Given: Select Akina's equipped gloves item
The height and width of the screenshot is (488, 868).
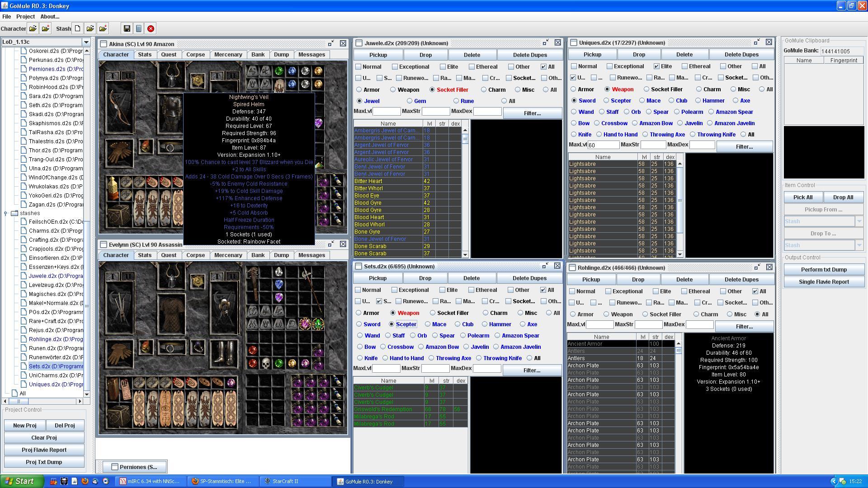Looking at the screenshot, I should pyautogui.click(x=120, y=153).
